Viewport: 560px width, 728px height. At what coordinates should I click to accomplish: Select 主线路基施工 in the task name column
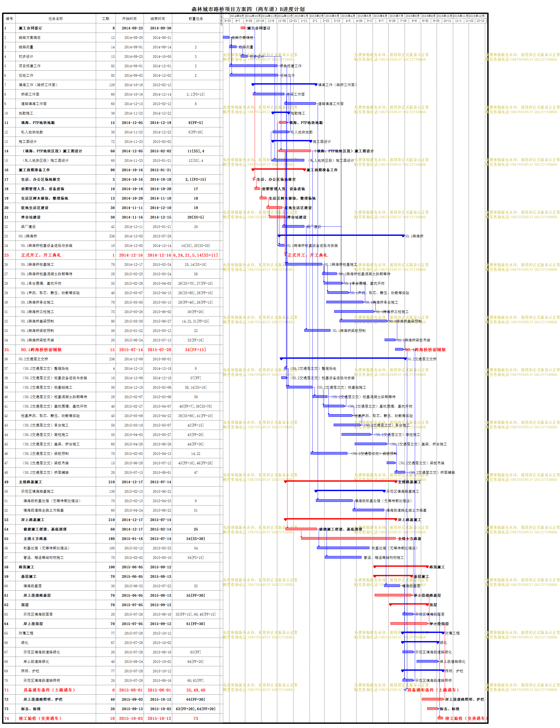tap(30, 482)
